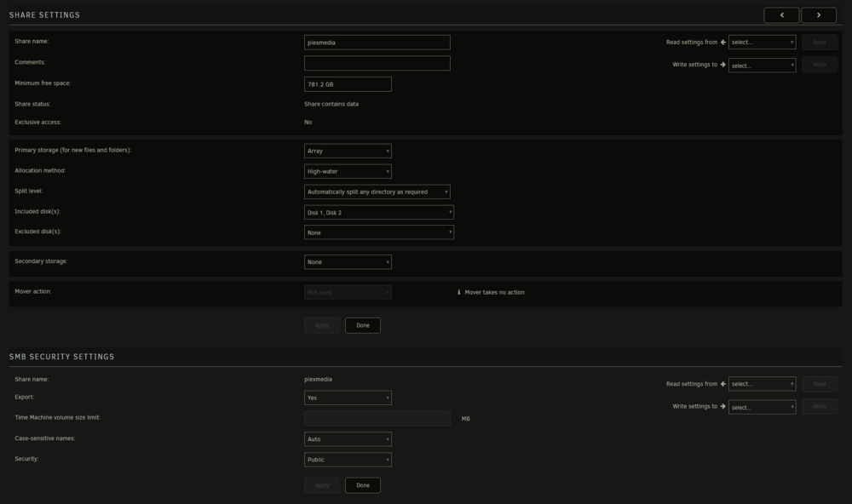
Task: Click Done button in SMB Security Settings
Action: click(x=363, y=485)
